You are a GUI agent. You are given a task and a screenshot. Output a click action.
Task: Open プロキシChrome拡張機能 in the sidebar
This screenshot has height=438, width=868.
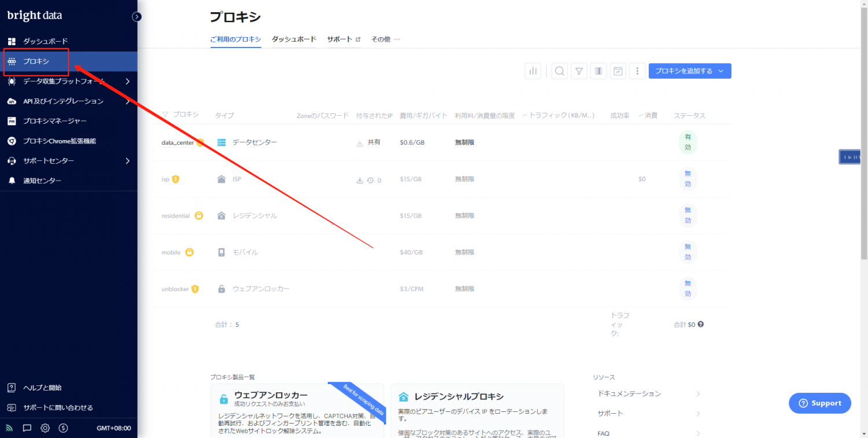pyautogui.click(x=68, y=141)
